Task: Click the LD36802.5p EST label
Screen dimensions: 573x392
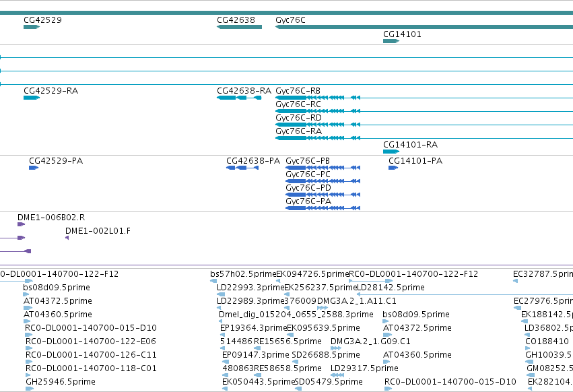Action: [x=549, y=328]
